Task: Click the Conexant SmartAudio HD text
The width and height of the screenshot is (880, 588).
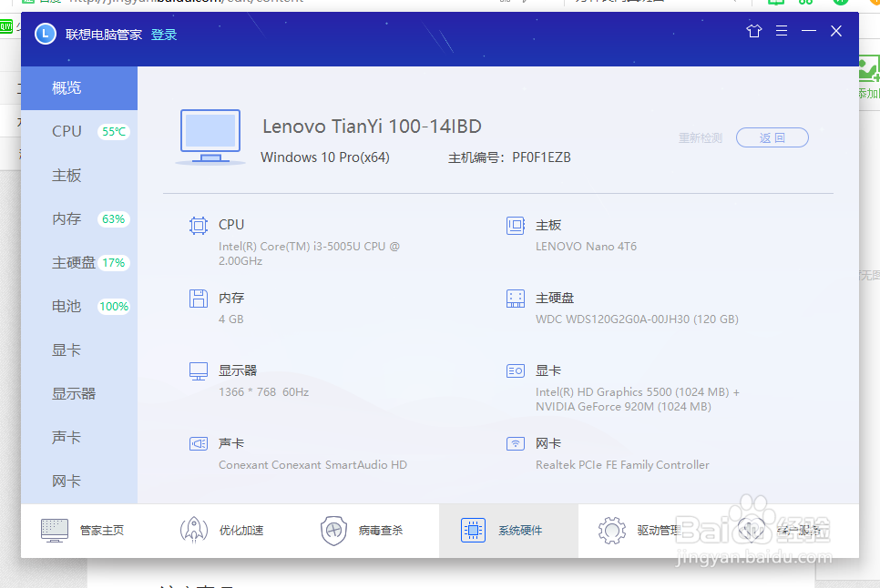Action: (312, 465)
